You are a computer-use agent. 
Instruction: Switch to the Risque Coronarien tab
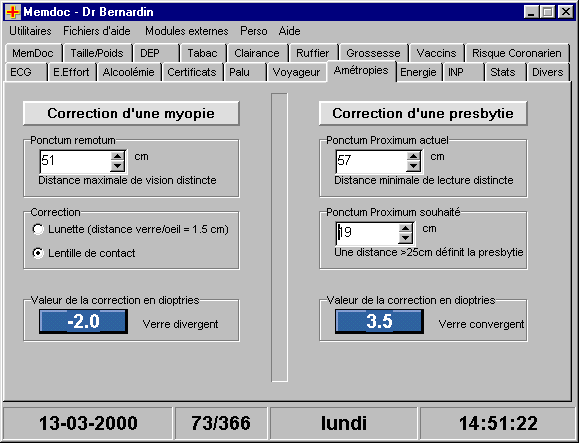(x=517, y=53)
